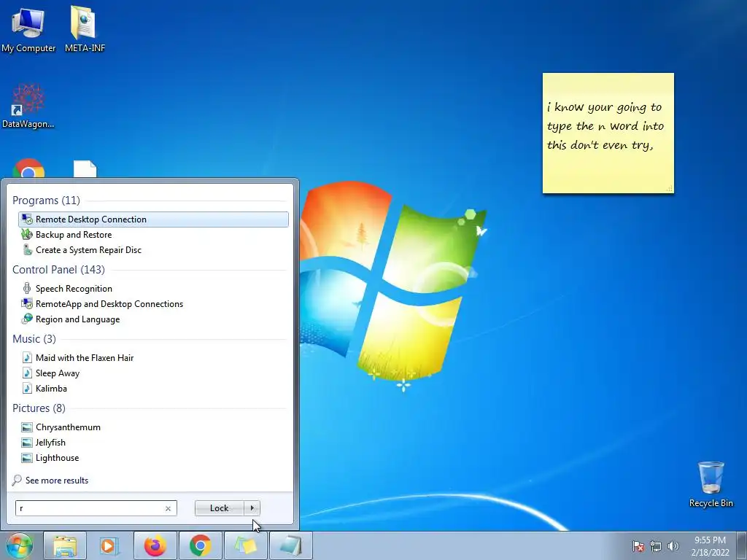
Task: Open Windows Explorer from taskbar
Action: click(x=65, y=546)
